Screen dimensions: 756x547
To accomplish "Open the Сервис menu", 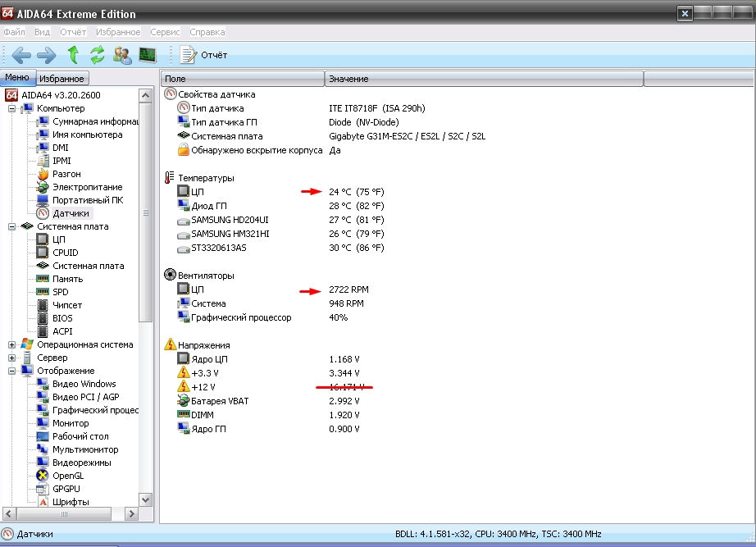I will [x=165, y=32].
